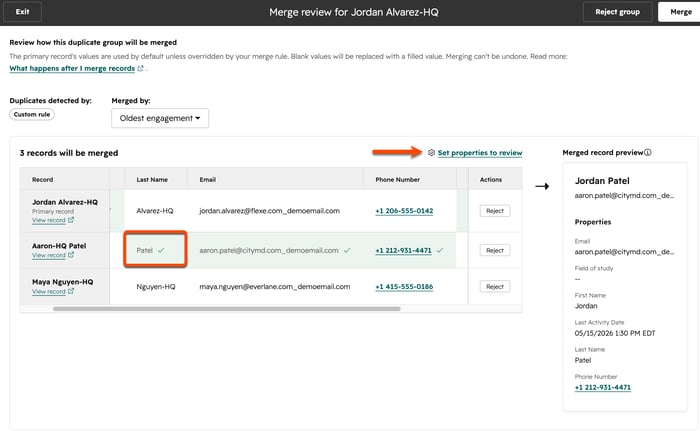Click external icon by Aaron-HQ Patel View record
The image size is (700, 431).
71,255
